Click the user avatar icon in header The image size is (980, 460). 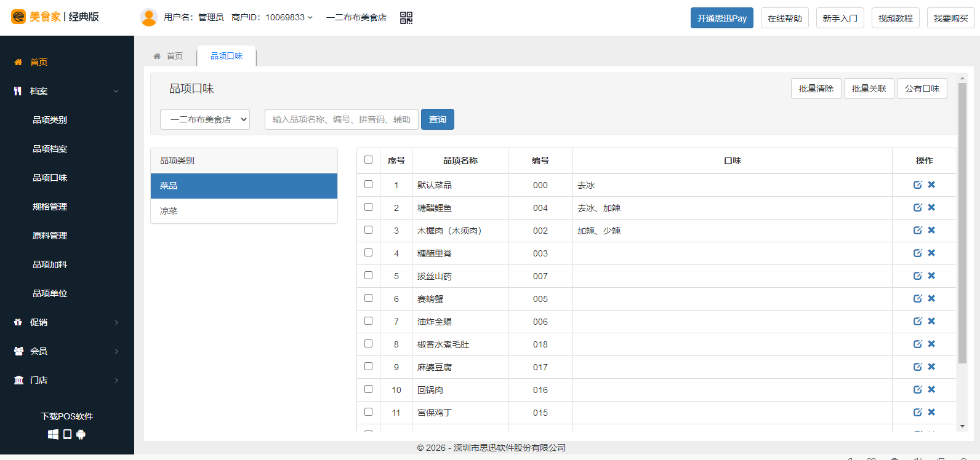(x=149, y=17)
